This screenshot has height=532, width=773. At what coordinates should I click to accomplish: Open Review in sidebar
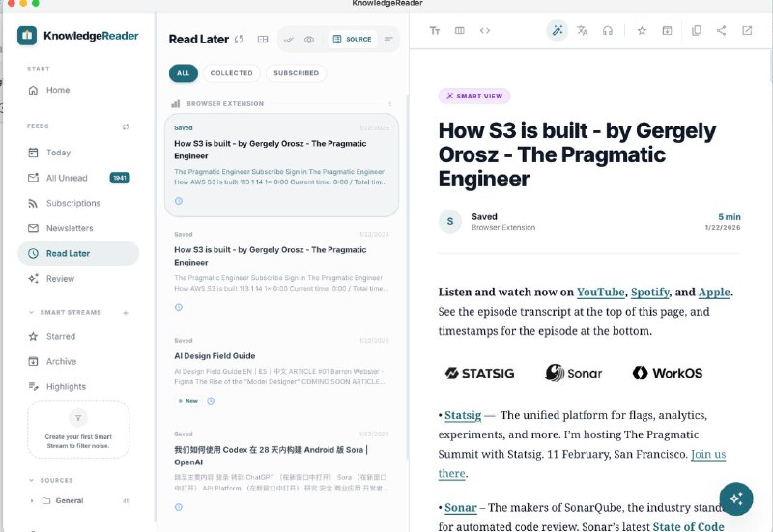coord(78,279)
